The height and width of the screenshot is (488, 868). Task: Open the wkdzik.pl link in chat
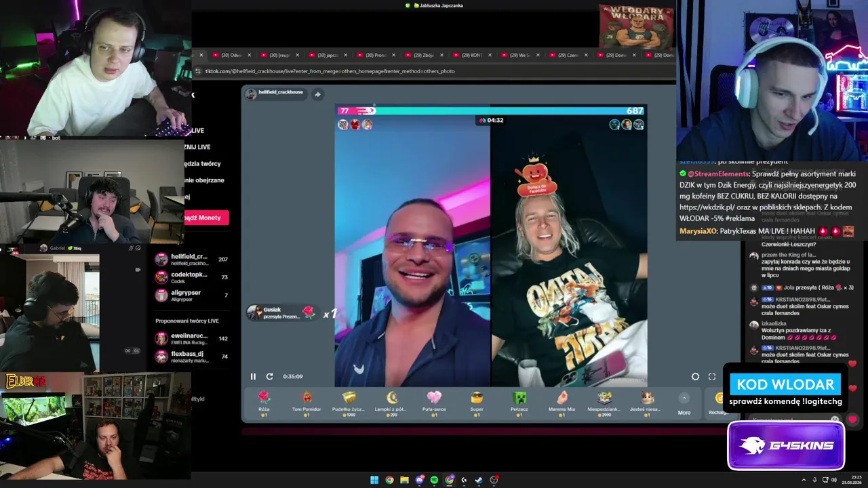(706, 207)
